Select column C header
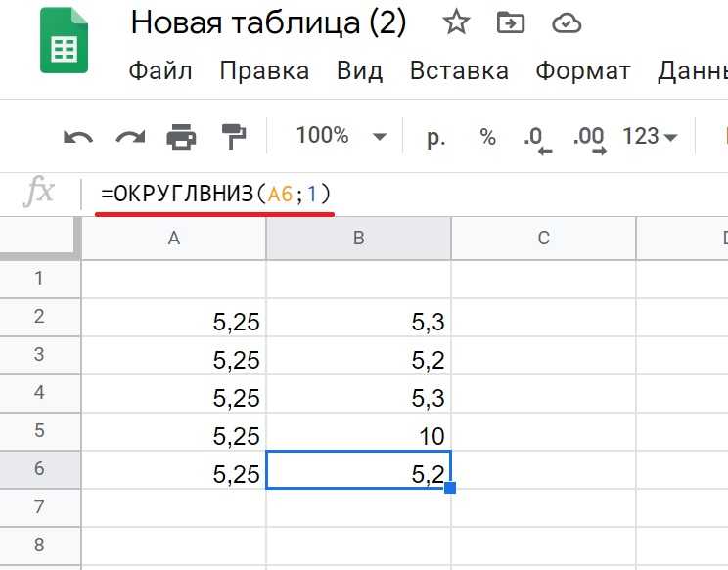Image resolution: width=728 pixels, height=570 pixels. point(543,239)
